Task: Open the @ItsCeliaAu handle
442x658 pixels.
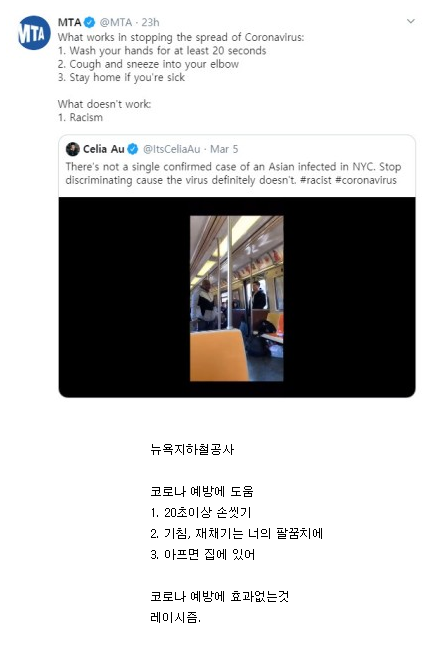Action: click(171, 149)
